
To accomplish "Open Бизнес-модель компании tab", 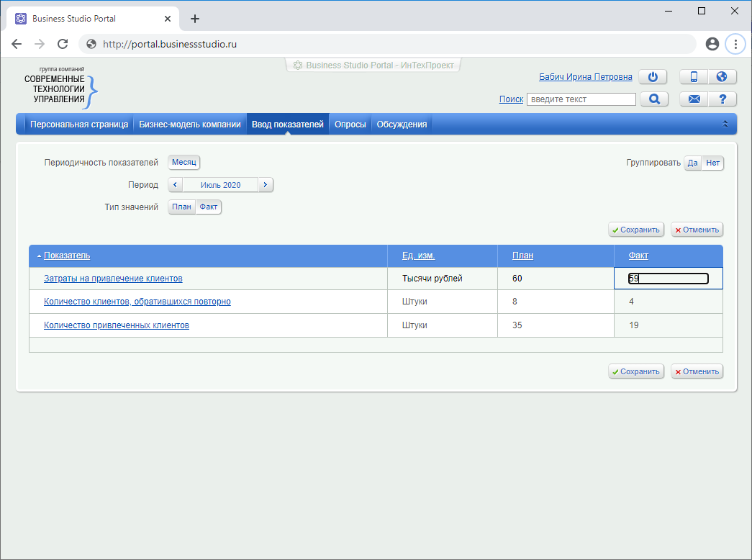I will 190,125.
